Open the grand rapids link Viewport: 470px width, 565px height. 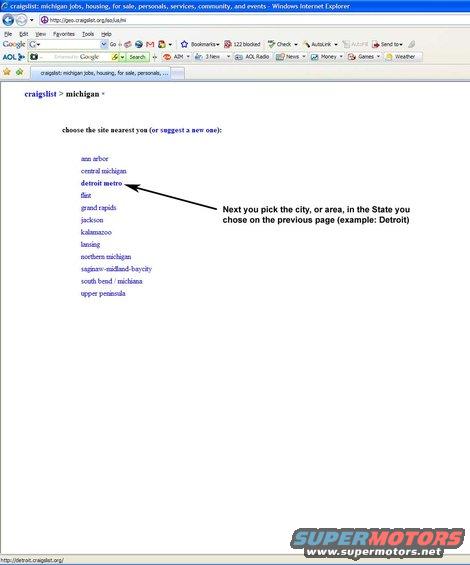(x=98, y=208)
